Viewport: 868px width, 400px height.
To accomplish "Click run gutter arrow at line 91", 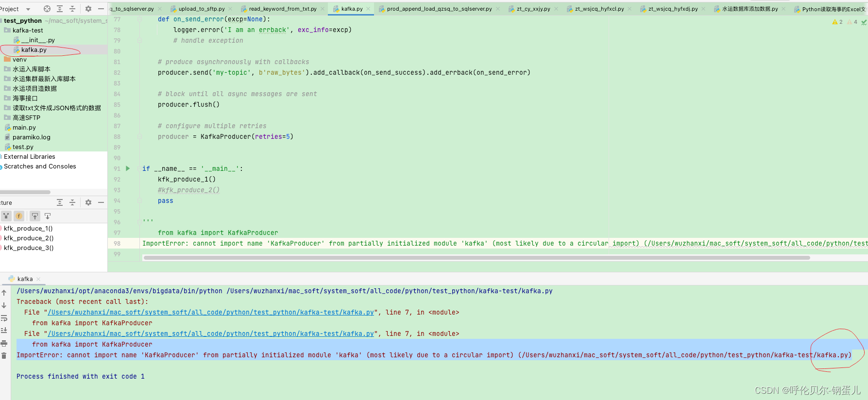I will 128,168.
